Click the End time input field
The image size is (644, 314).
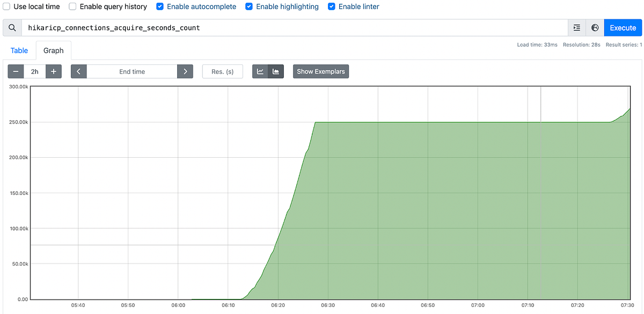(131, 71)
